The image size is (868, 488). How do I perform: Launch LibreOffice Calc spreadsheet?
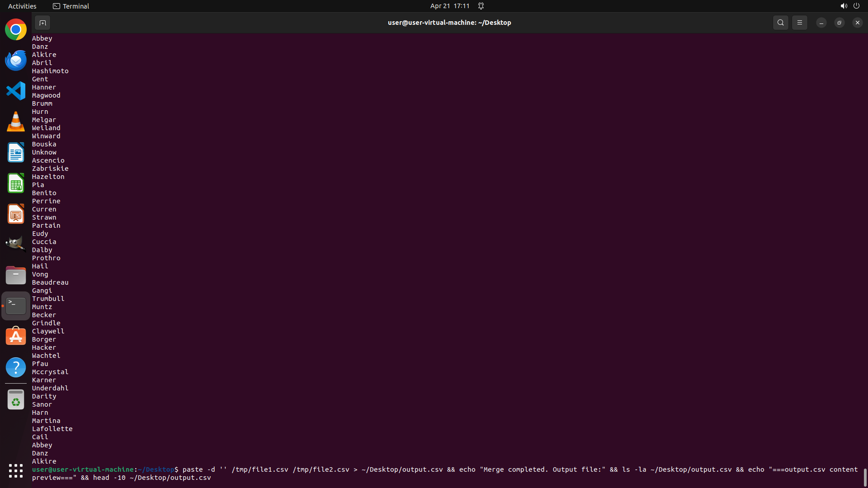[x=16, y=183]
